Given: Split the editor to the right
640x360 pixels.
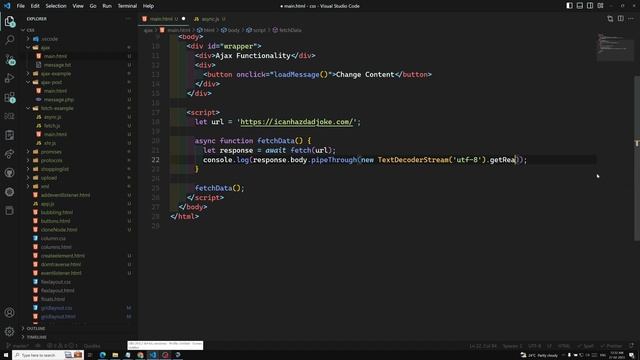Looking at the screenshot, I should pos(620,19).
